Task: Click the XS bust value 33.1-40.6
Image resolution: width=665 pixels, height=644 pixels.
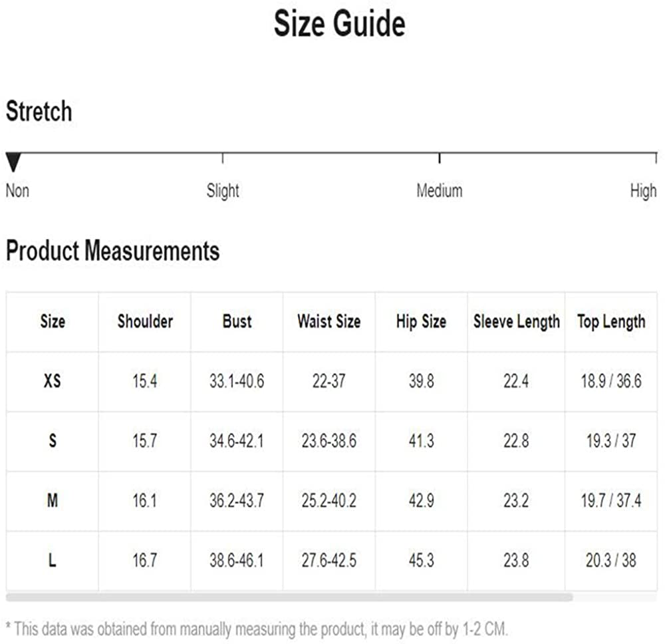Action: 237,381
